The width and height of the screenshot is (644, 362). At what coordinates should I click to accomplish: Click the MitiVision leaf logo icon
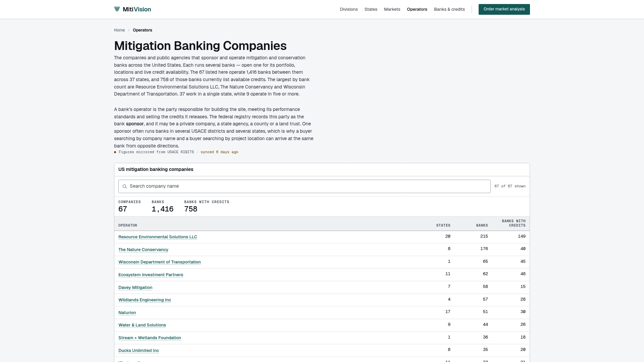pos(117,9)
